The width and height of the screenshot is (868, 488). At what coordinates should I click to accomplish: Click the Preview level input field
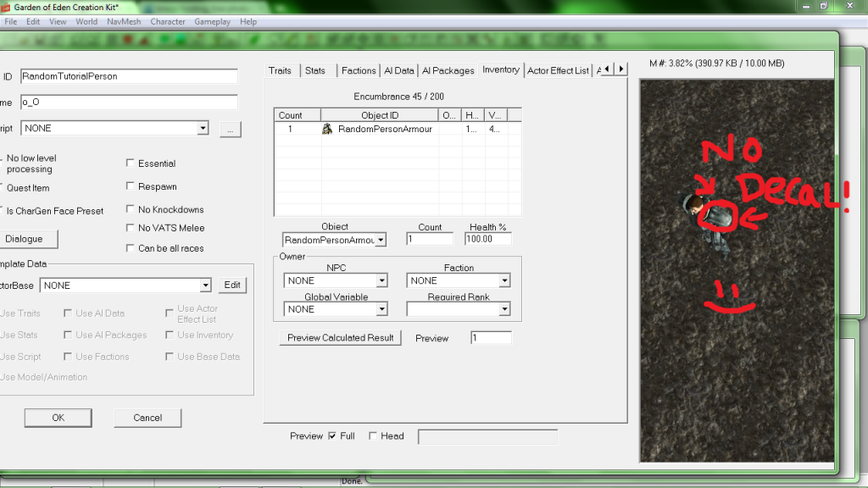coord(491,337)
